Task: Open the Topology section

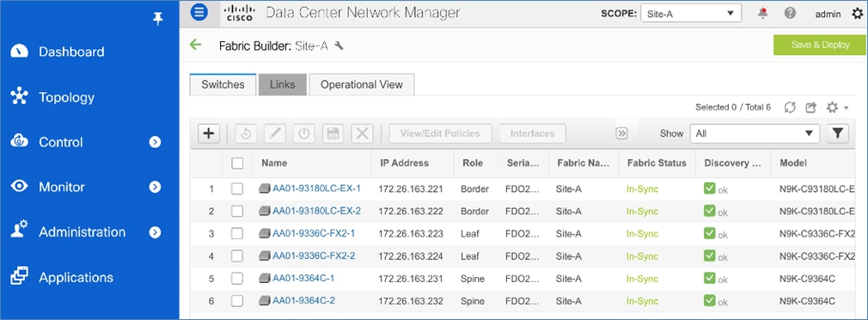Action: (x=66, y=97)
